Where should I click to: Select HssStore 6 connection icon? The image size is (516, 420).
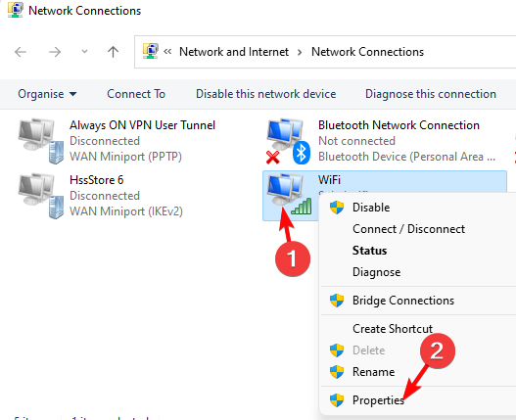41,196
